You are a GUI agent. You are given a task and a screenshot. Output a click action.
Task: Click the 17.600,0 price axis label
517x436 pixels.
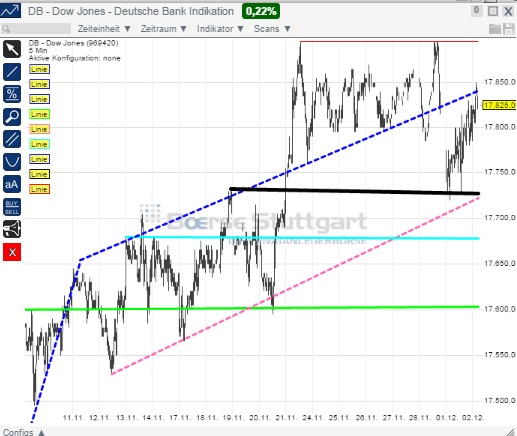499,309
